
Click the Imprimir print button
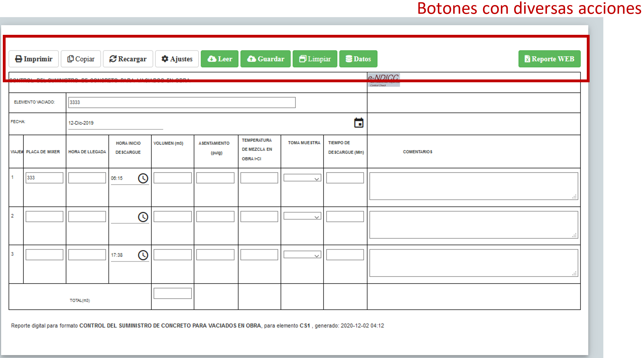pos(34,59)
